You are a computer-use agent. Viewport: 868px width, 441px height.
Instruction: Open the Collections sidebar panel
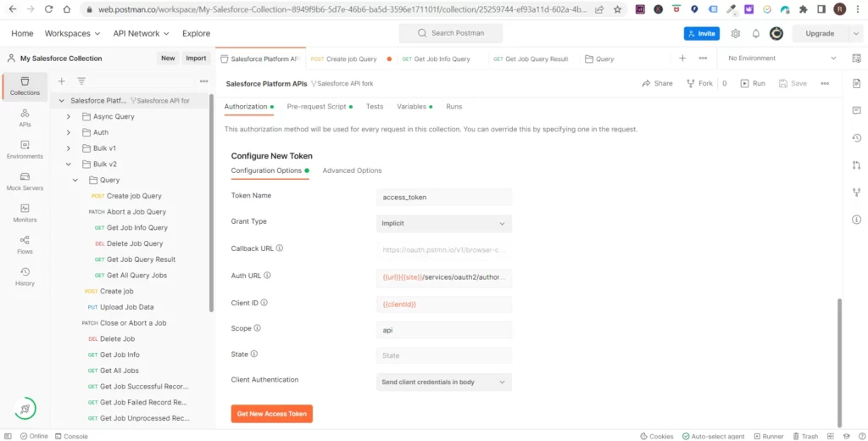[25, 87]
